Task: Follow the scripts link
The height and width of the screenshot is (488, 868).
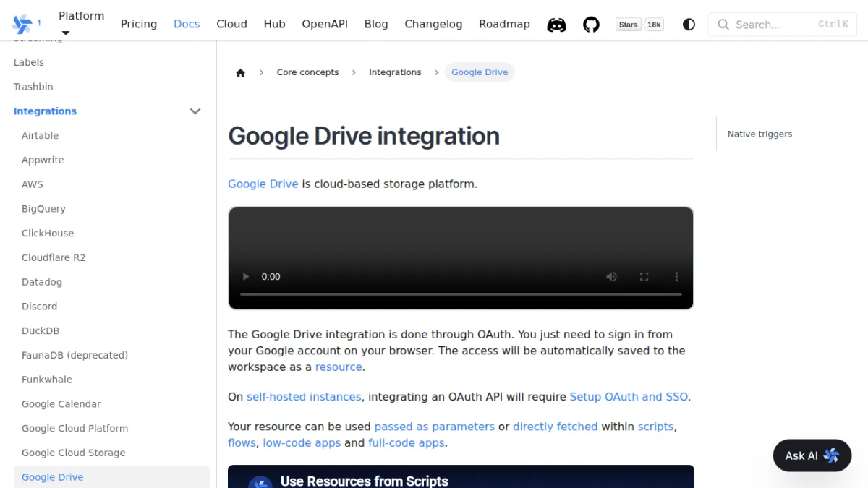Action: coord(655,427)
